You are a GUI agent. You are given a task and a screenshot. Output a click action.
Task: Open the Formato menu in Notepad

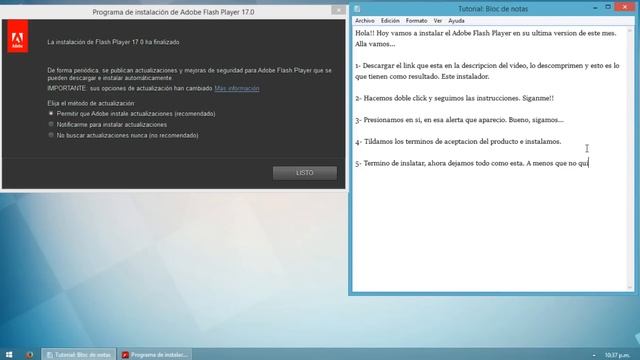point(416,20)
